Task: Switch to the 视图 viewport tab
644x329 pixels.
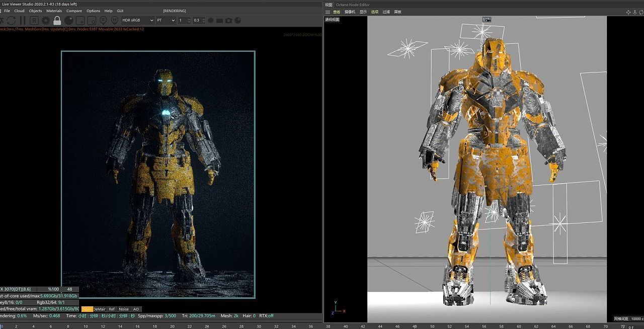Action: [329, 5]
